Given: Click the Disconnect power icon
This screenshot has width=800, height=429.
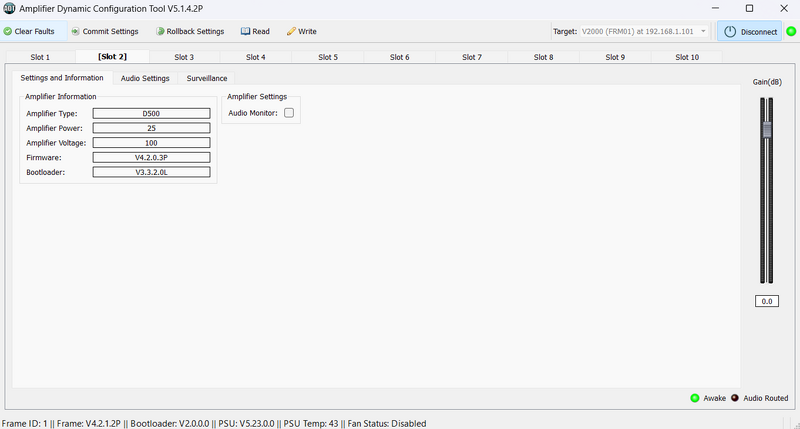Looking at the screenshot, I should point(730,32).
